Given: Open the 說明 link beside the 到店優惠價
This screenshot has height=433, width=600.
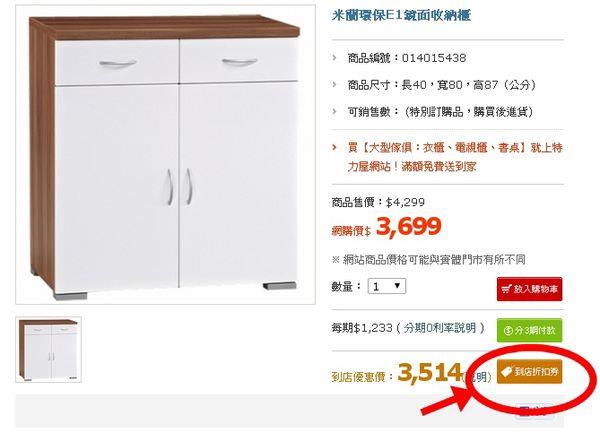Looking at the screenshot, I should tap(478, 377).
